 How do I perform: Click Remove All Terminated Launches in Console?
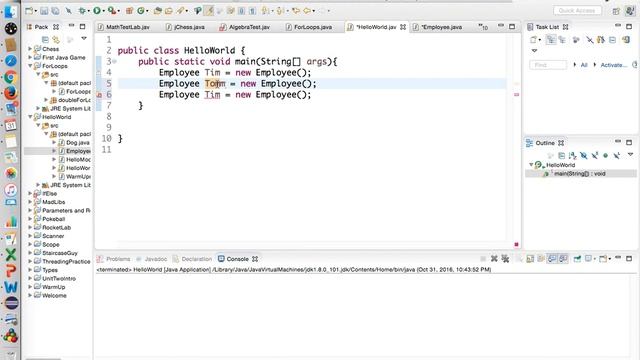click(x=505, y=259)
